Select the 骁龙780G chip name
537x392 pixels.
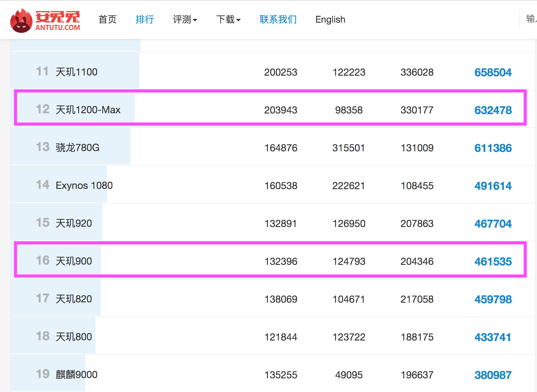pos(78,148)
